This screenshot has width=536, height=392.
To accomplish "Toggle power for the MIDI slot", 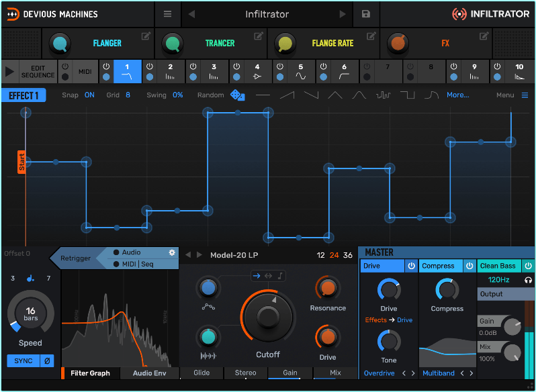I will (65, 66).
